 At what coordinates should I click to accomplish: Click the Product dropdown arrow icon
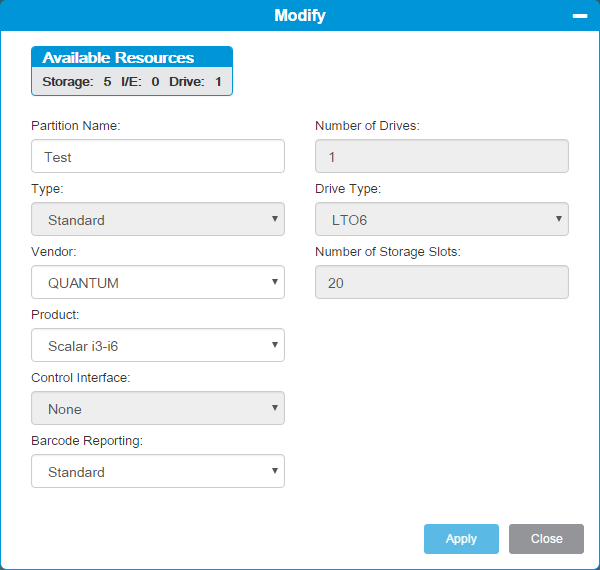275,345
